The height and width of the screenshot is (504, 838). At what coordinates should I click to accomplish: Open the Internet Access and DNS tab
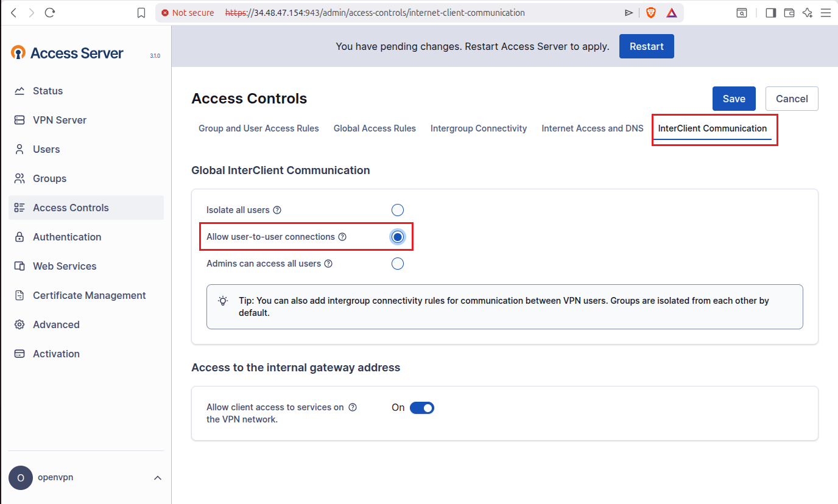click(x=593, y=128)
